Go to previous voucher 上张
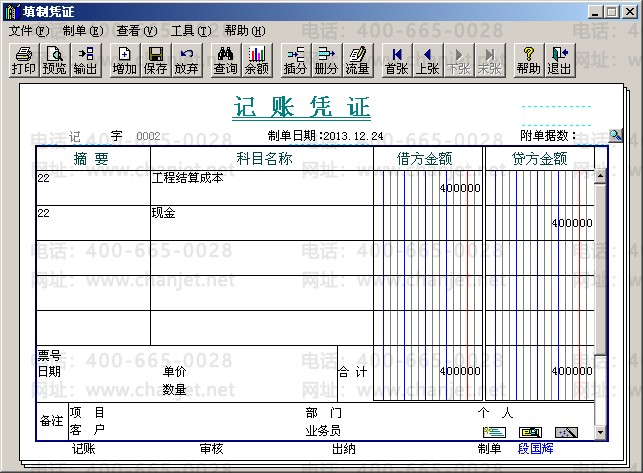The height and width of the screenshot is (473, 643). pos(428,60)
